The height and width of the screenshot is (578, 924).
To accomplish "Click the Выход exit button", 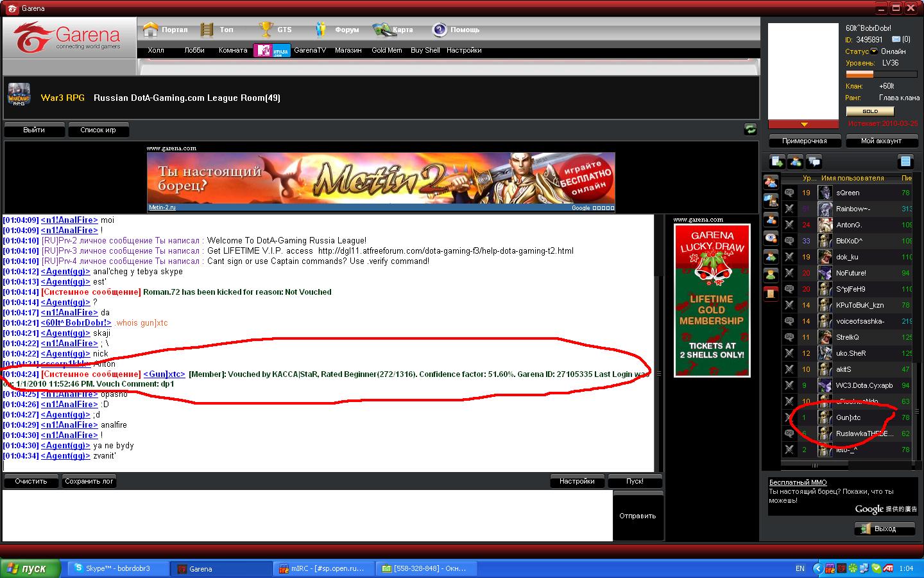I will (884, 529).
